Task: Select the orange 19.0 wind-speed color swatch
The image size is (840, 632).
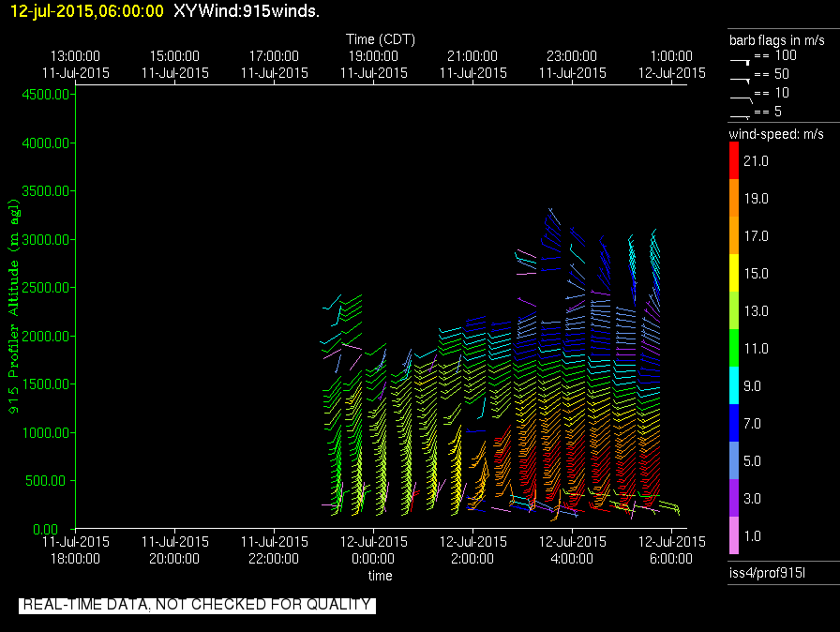Action: click(734, 199)
